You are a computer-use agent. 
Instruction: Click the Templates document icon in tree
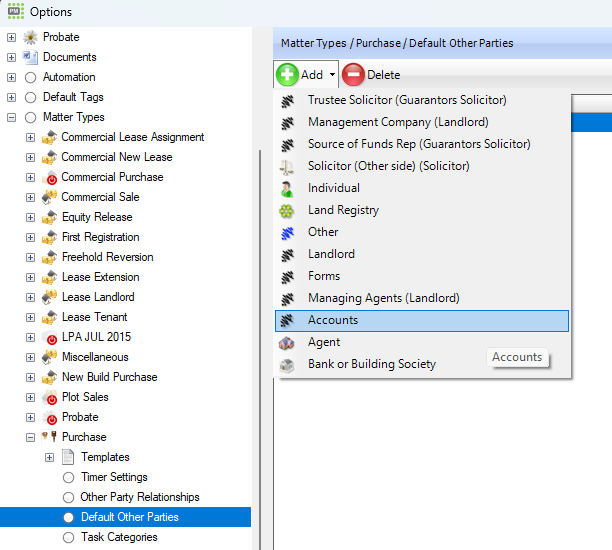[69, 457]
